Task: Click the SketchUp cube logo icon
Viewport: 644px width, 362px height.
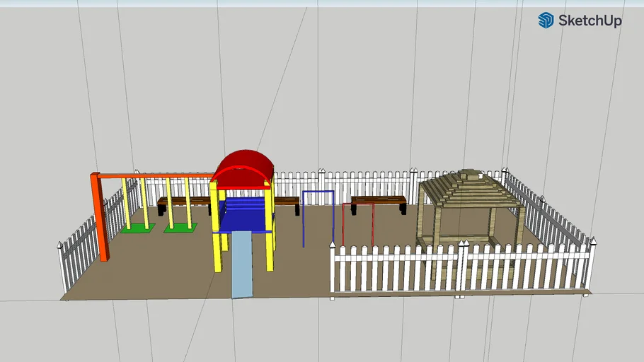Action: pos(546,21)
